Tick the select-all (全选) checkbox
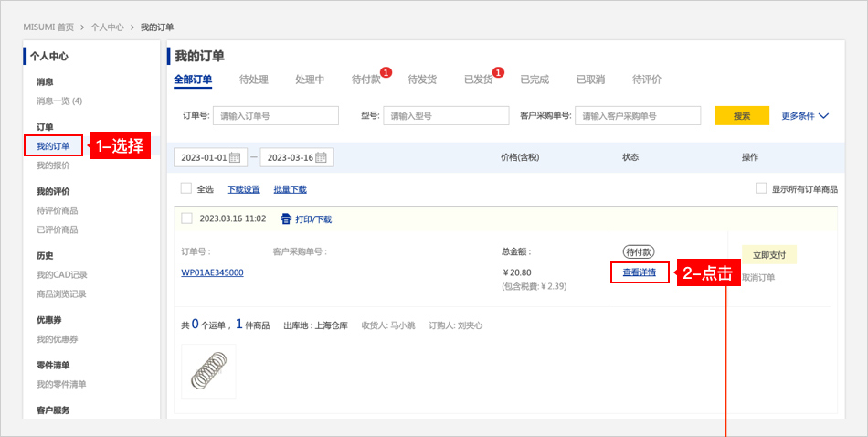 click(x=186, y=188)
